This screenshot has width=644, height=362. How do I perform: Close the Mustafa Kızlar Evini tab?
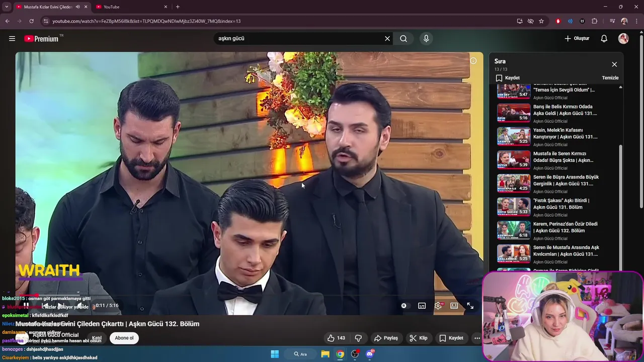click(x=86, y=7)
